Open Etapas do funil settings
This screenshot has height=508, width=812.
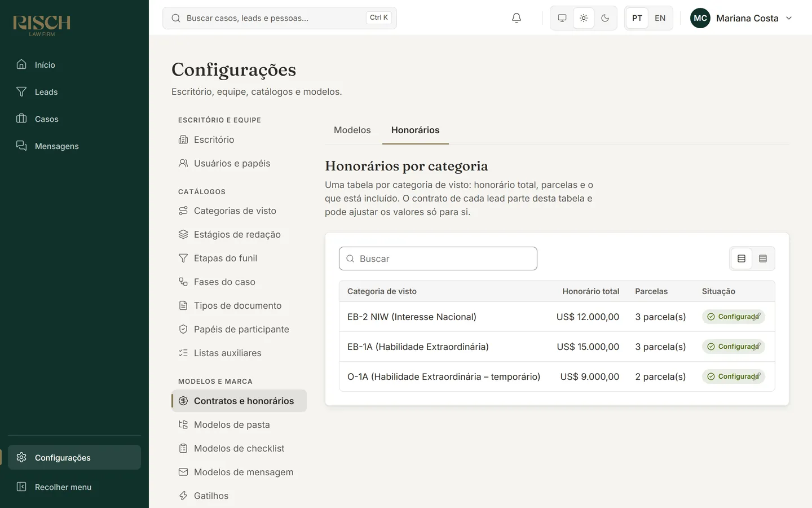pyautogui.click(x=239, y=258)
